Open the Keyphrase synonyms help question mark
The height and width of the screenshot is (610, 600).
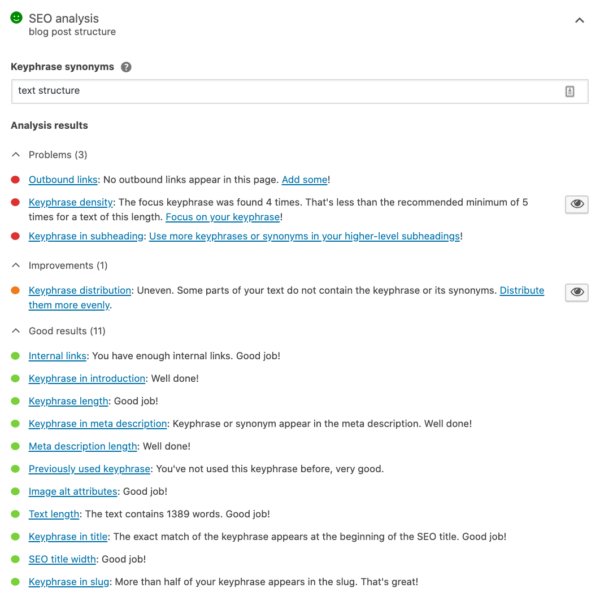point(126,67)
